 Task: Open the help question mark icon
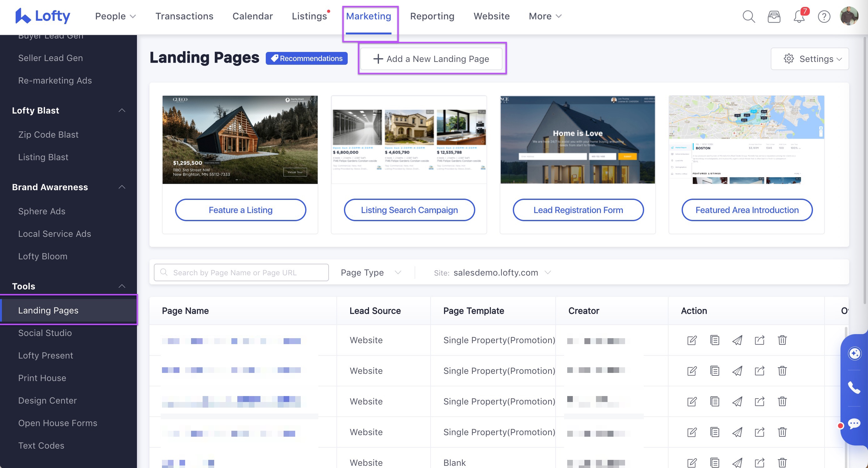pyautogui.click(x=824, y=16)
